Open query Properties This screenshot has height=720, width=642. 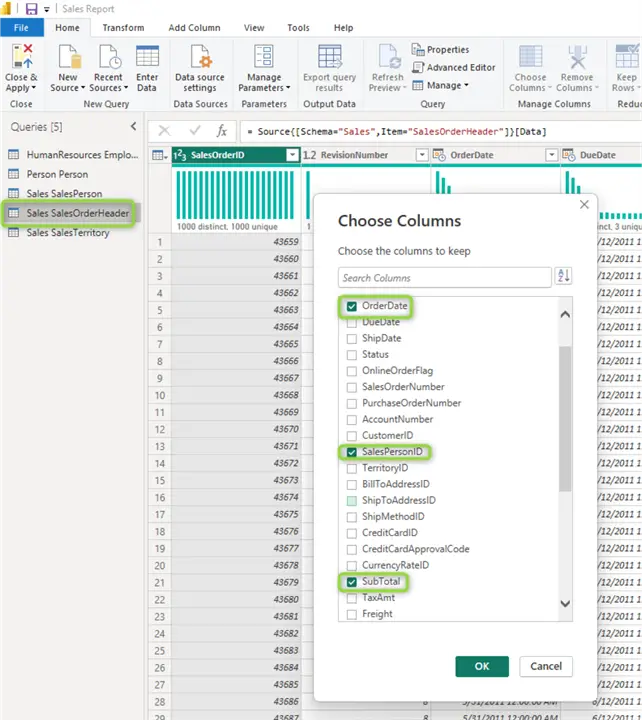(440, 49)
